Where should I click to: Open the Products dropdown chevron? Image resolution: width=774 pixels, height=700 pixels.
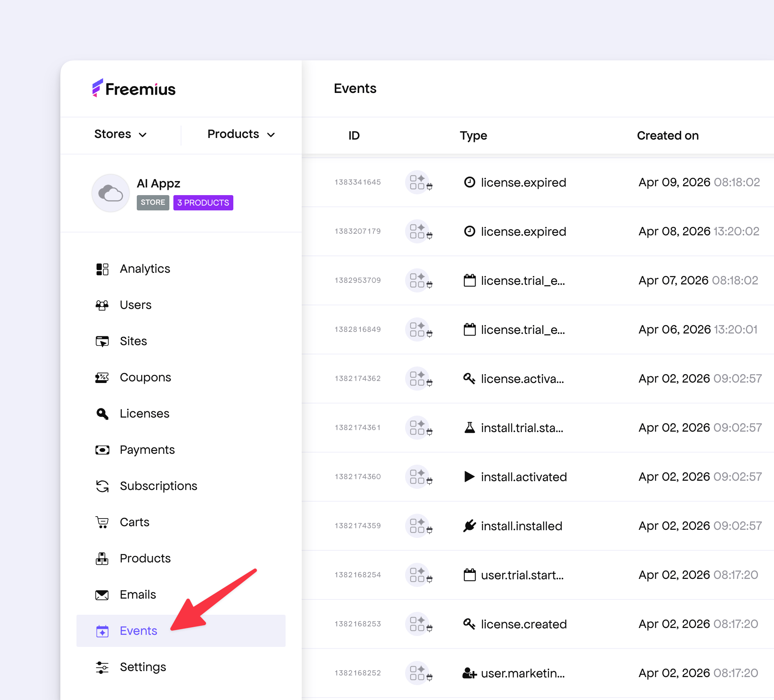[271, 135]
